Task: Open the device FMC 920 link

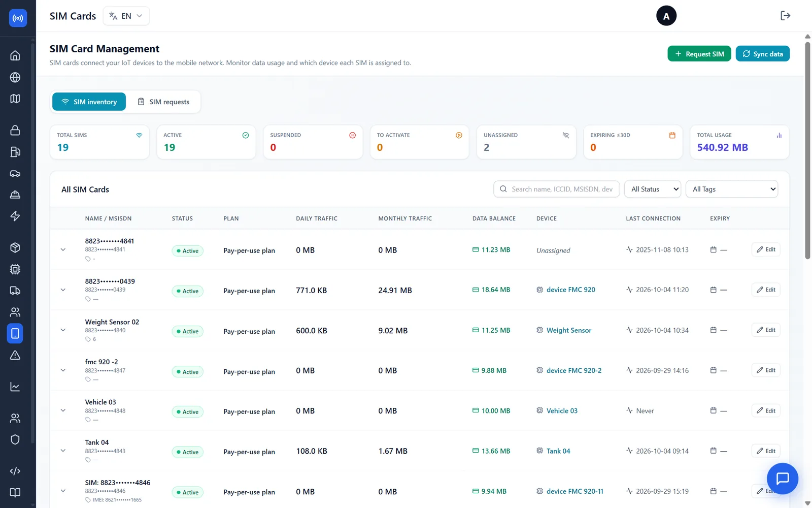Action: [x=571, y=290]
